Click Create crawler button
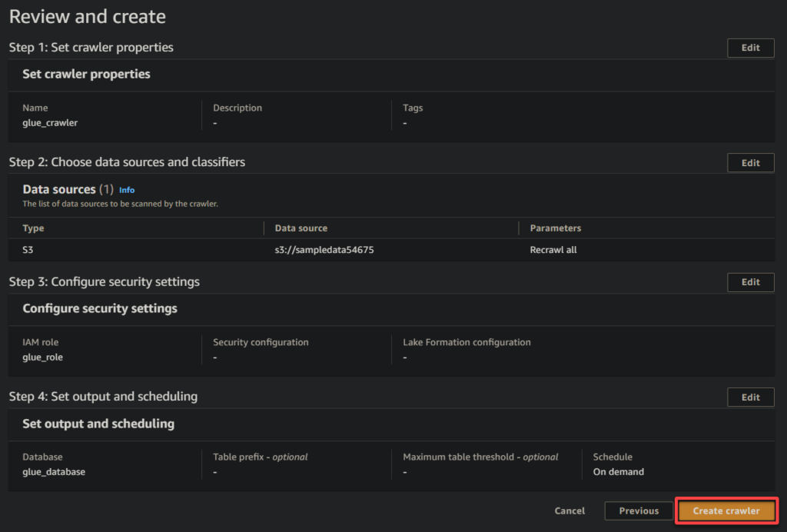 tap(726, 510)
